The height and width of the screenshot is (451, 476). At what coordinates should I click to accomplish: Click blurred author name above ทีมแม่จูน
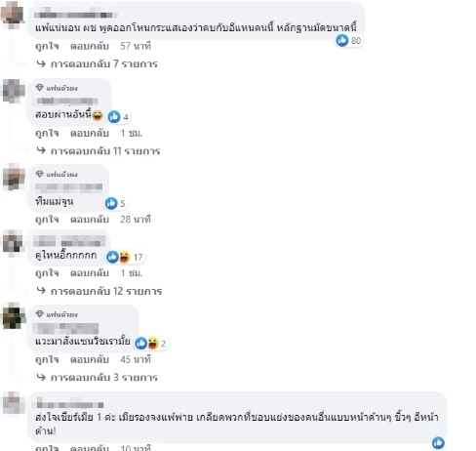69,187
